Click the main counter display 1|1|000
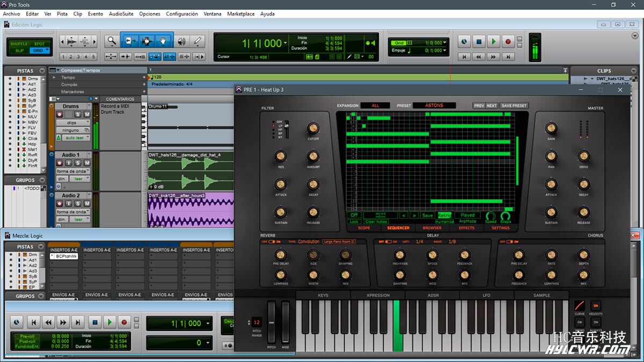Screen dimensions: 644x362 coord(262,43)
